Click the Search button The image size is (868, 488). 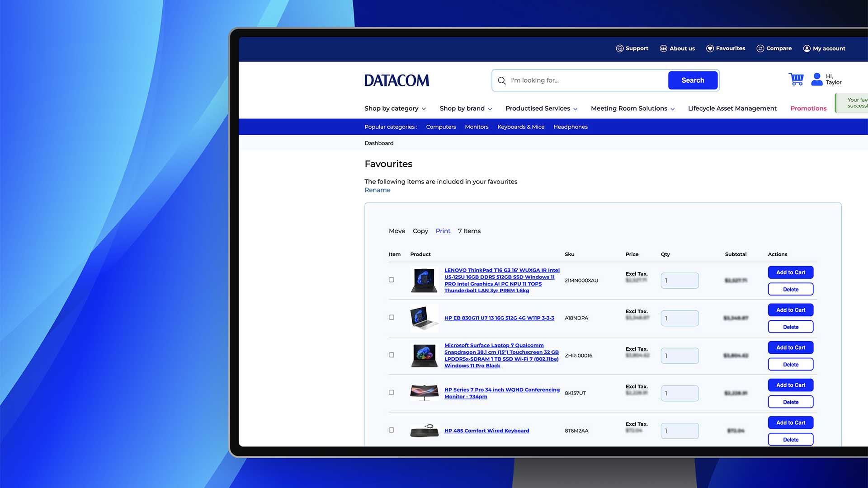[693, 80]
